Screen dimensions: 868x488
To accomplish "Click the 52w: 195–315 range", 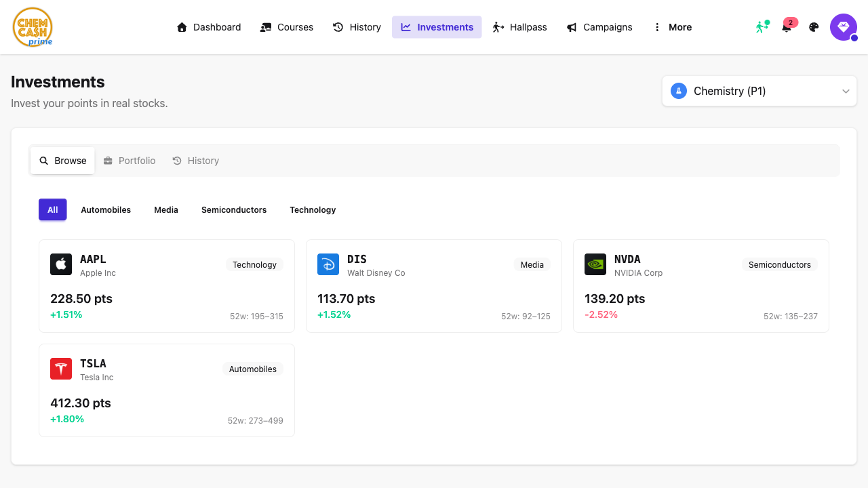I will click(x=257, y=316).
